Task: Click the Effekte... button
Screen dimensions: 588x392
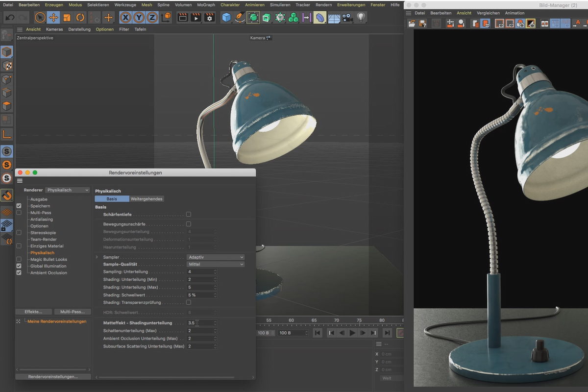Action: coord(33,312)
